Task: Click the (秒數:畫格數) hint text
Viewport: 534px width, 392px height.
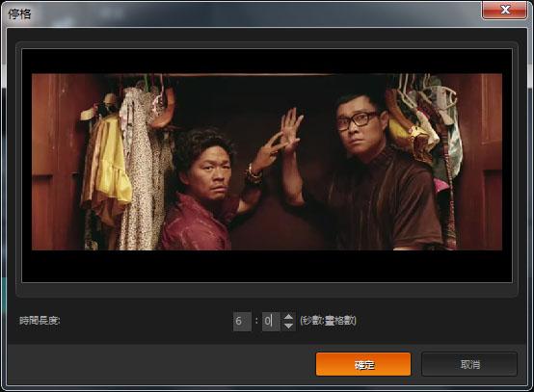Action: [x=328, y=321]
